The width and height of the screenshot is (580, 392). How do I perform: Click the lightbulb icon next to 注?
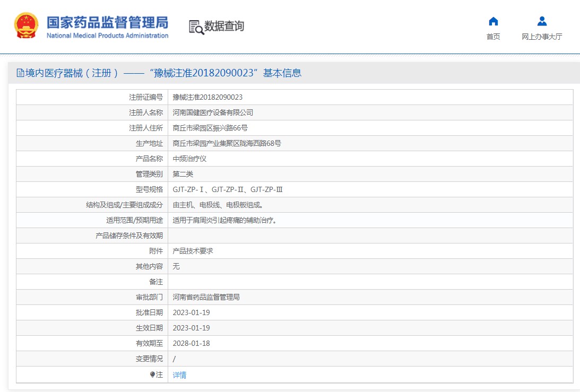[x=152, y=374]
